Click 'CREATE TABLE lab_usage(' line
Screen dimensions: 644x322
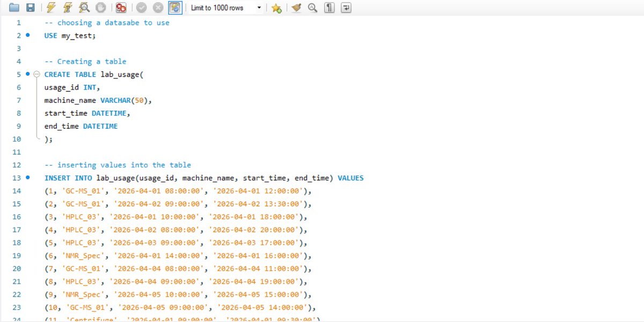[x=94, y=74]
